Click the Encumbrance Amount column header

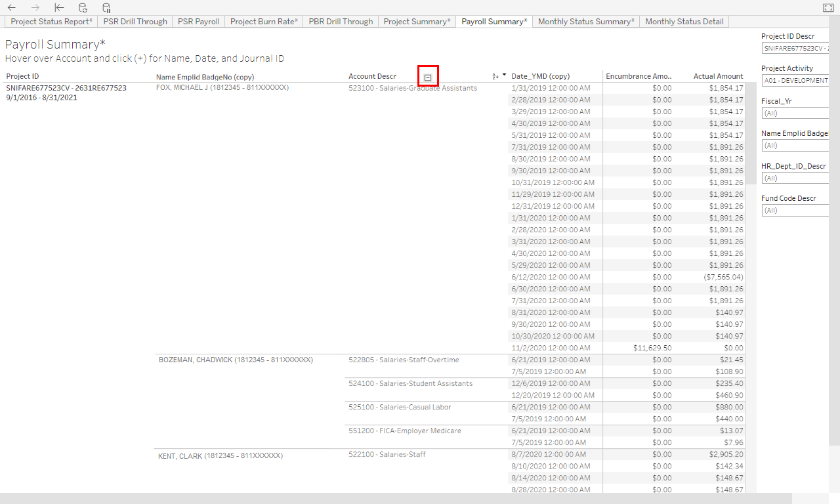[639, 76]
